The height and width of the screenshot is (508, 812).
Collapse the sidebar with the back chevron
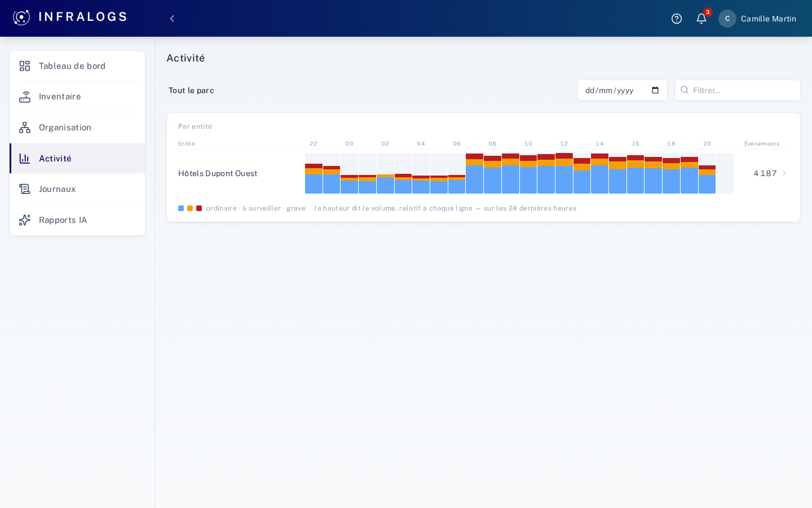(x=172, y=19)
